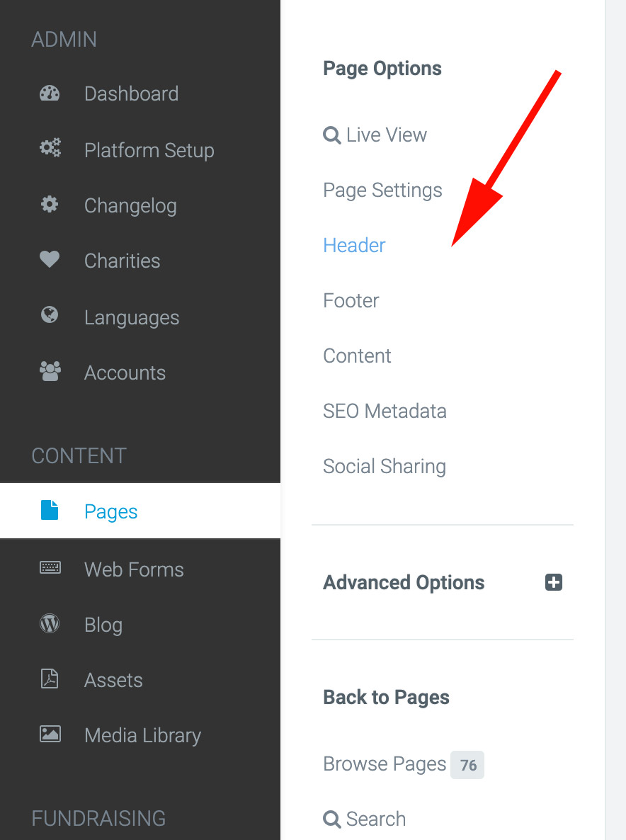Open the Footer page option

click(351, 300)
